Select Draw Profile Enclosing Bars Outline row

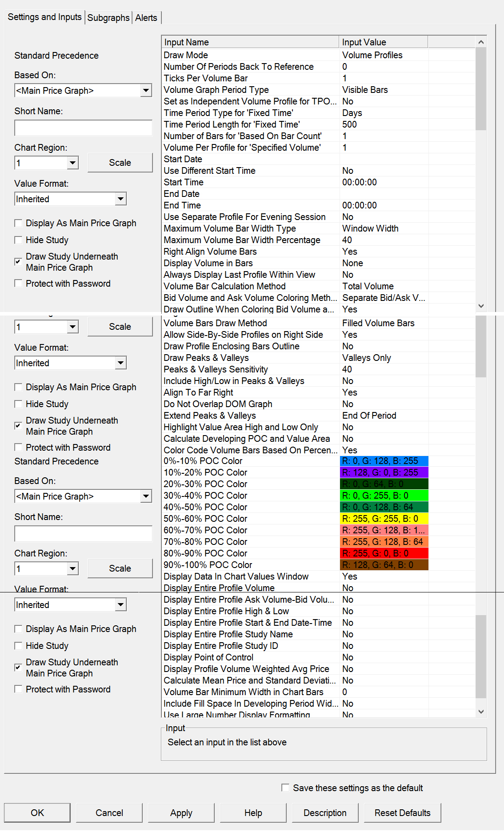point(318,346)
